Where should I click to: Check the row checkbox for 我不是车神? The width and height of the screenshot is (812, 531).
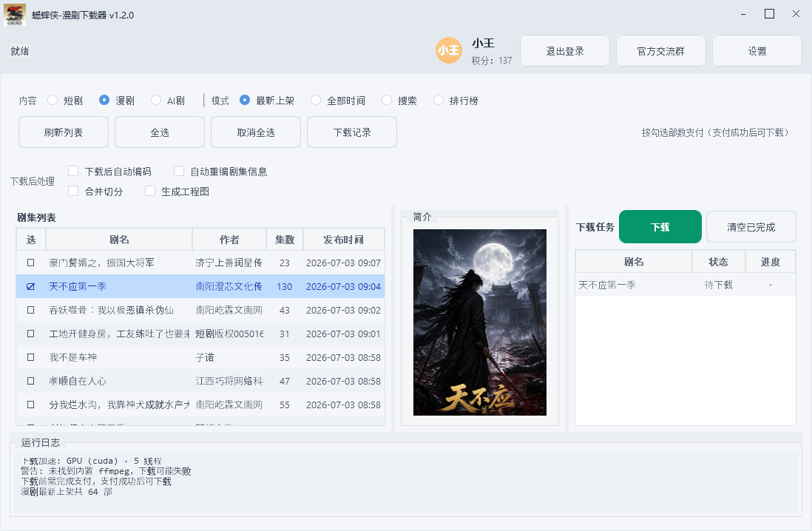[x=30, y=357]
